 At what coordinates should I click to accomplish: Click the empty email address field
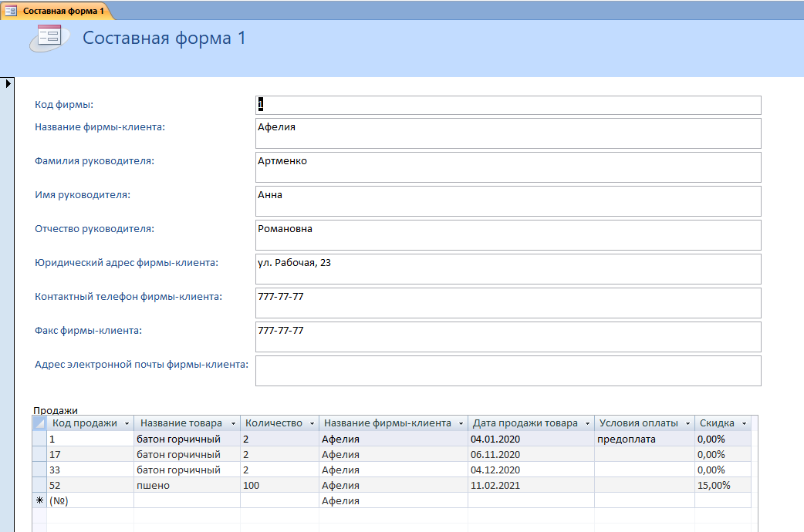tap(508, 371)
